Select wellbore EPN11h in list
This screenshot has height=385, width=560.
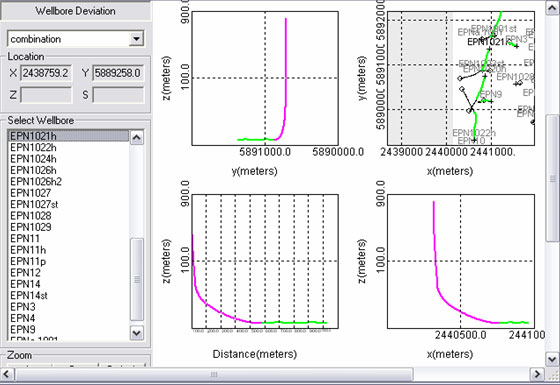point(68,250)
